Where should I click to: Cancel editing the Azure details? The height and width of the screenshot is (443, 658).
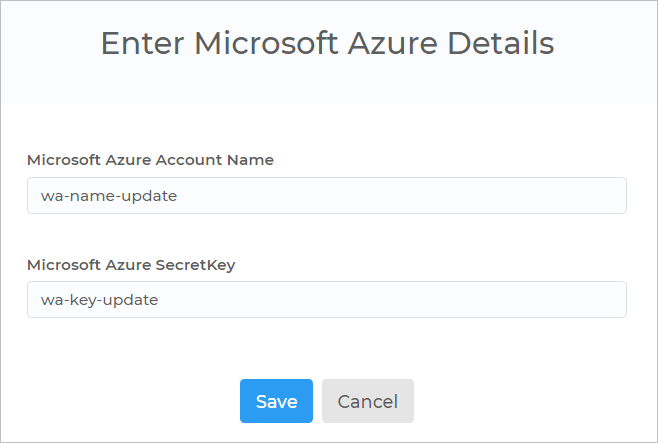[x=368, y=401]
